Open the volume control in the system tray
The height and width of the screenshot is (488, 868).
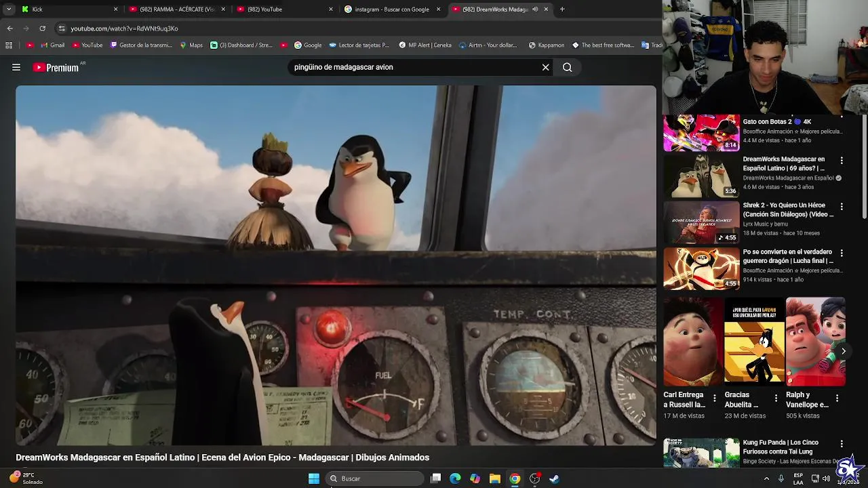coord(826,479)
